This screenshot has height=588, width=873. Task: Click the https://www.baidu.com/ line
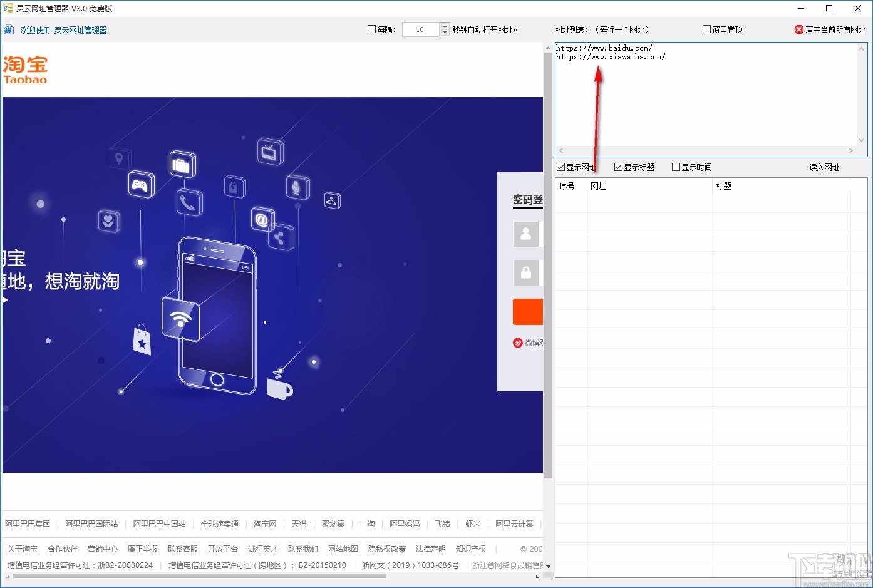coord(604,48)
